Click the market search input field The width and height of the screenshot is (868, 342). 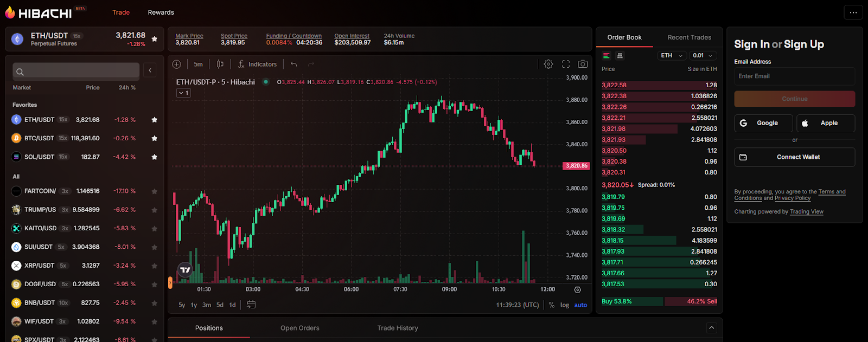tap(76, 71)
